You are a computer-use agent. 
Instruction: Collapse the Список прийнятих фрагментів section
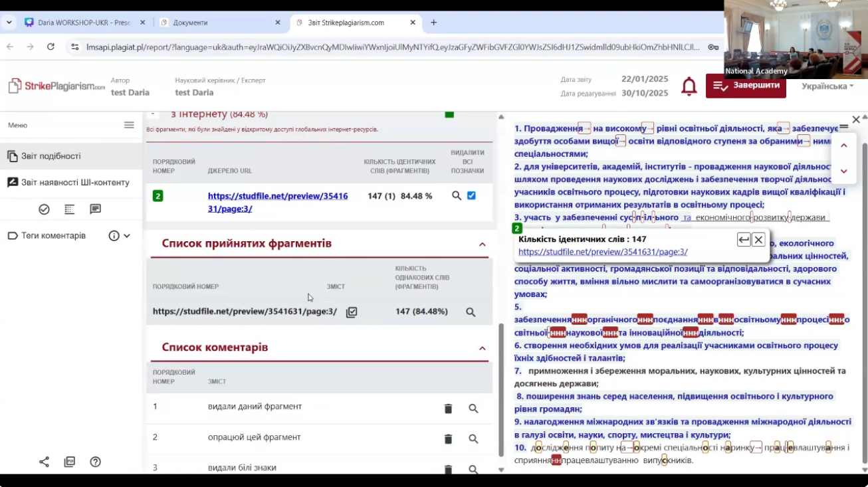pos(483,244)
